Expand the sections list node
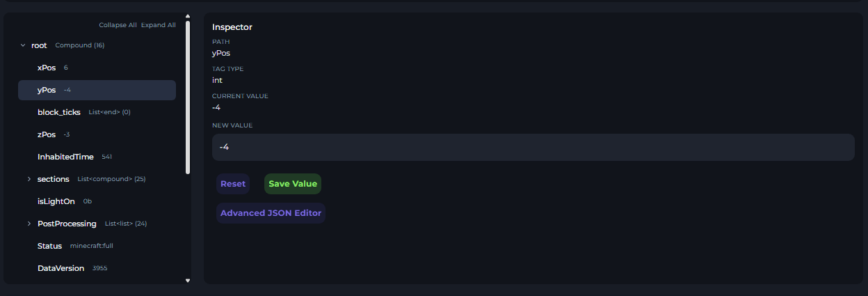The width and height of the screenshot is (868, 296). (x=29, y=179)
